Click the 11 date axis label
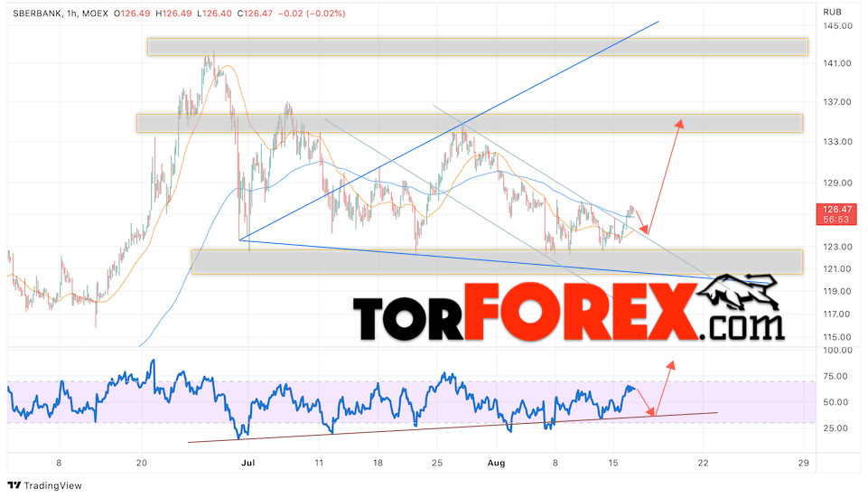The height and width of the screenshot is (498, 868). click(319, 463)
